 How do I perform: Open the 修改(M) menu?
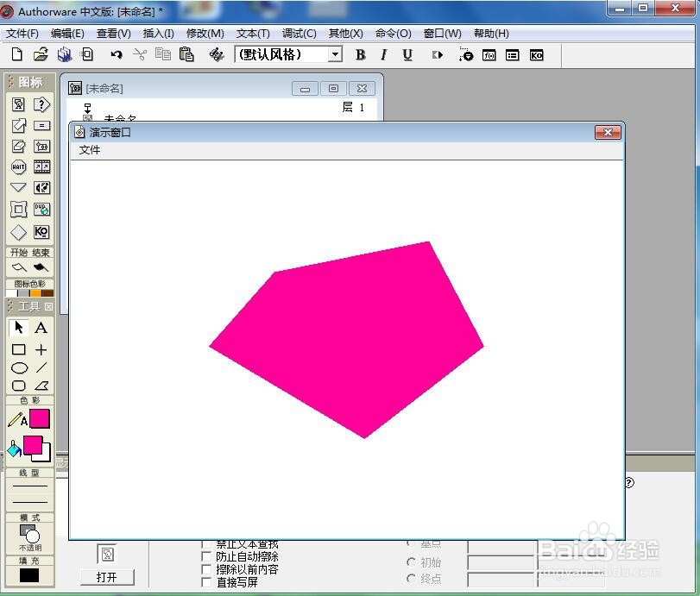point(205,34)
